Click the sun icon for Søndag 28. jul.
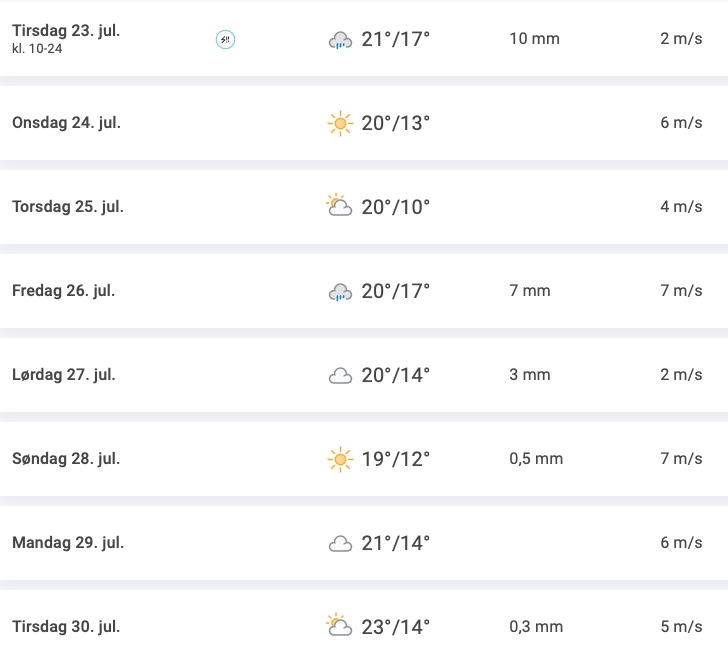This screenshot has width=728, height=662. pyautogui.click(x=340, y=459)
